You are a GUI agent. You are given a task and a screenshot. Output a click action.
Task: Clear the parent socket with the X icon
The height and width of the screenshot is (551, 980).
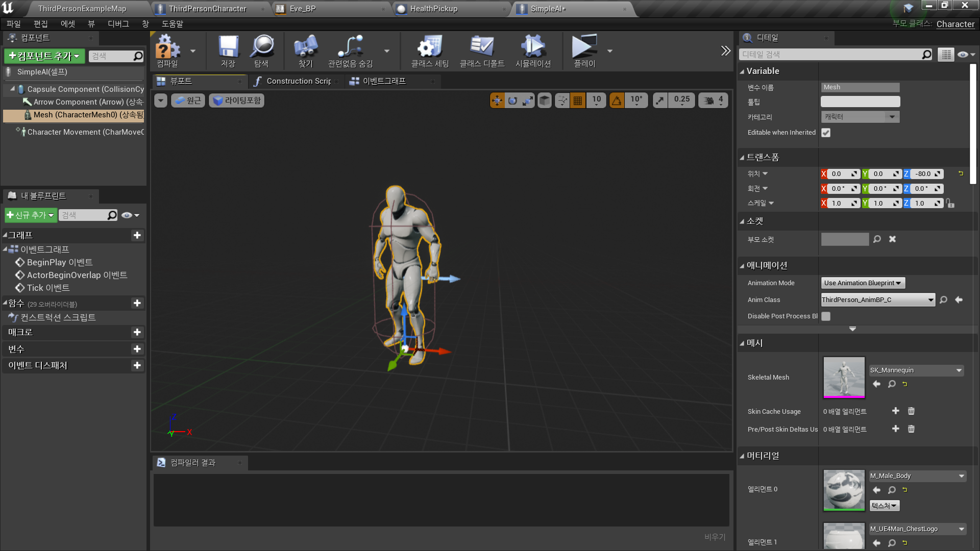pos(892,239)
